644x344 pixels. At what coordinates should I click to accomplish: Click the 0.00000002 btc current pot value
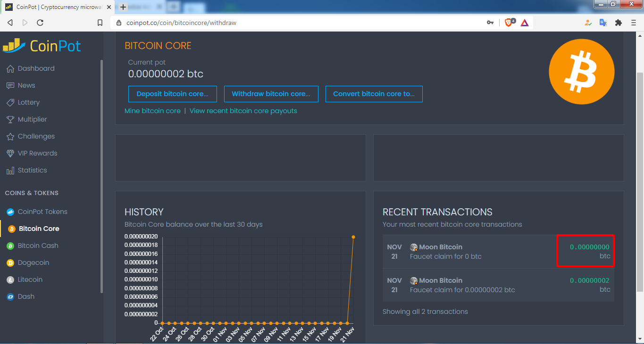166,74
